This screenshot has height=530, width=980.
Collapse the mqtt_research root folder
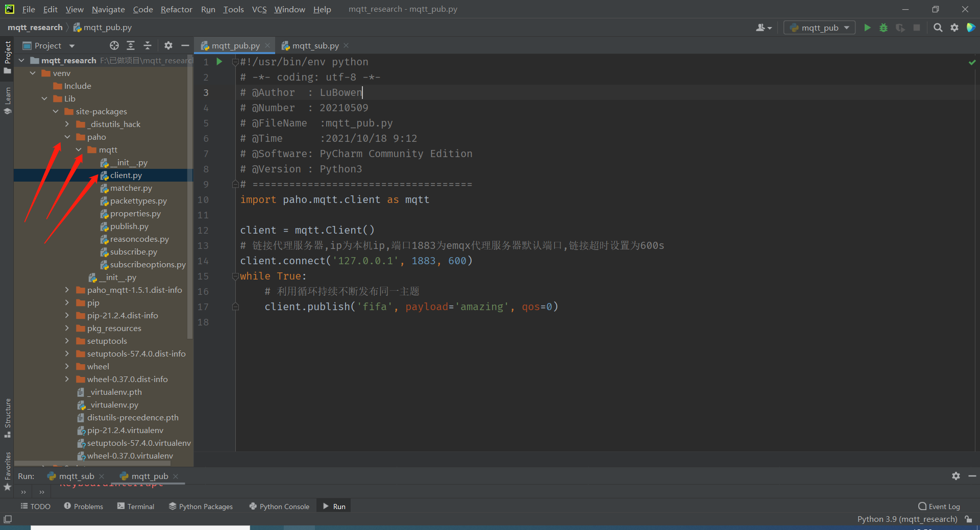pyautogui.click(x=21, y=60)
